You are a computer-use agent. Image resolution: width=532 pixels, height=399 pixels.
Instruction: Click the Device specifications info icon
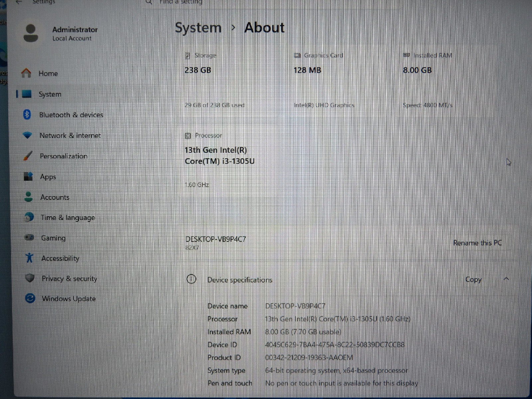(191, 279)
